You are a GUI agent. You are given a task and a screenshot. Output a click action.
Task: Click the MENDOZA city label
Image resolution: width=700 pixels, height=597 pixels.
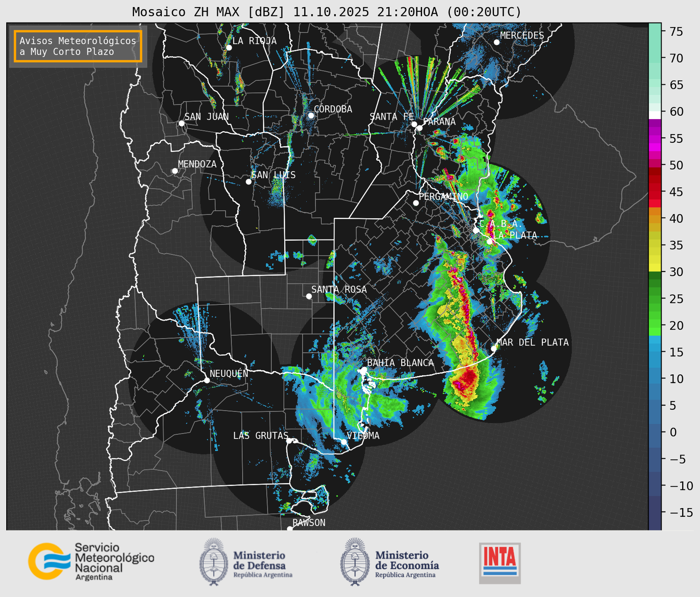(197, 164)
